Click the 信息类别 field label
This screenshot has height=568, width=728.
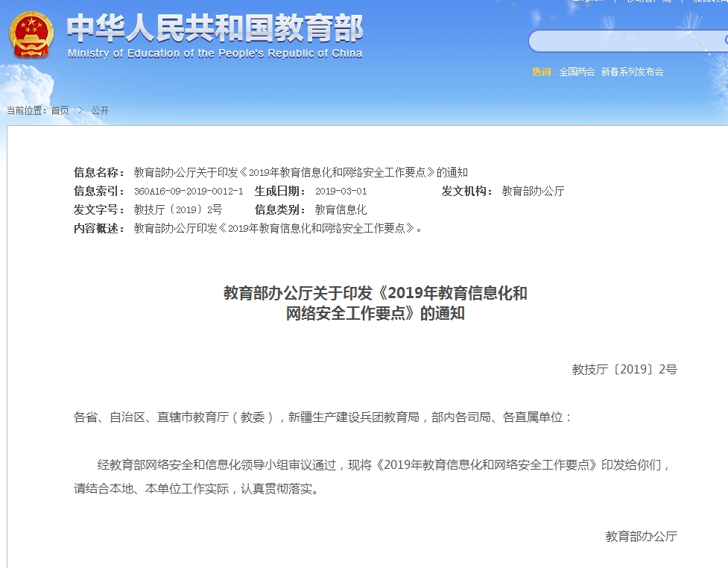(280, 209)
